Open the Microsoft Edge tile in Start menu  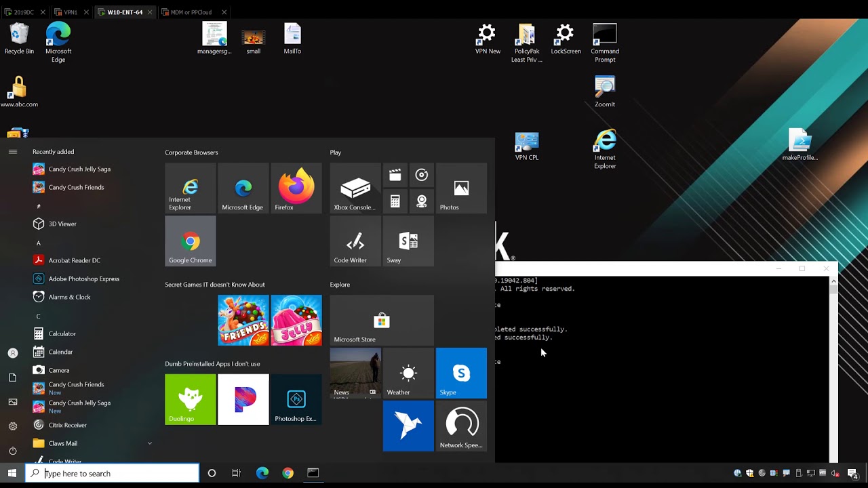243,188
